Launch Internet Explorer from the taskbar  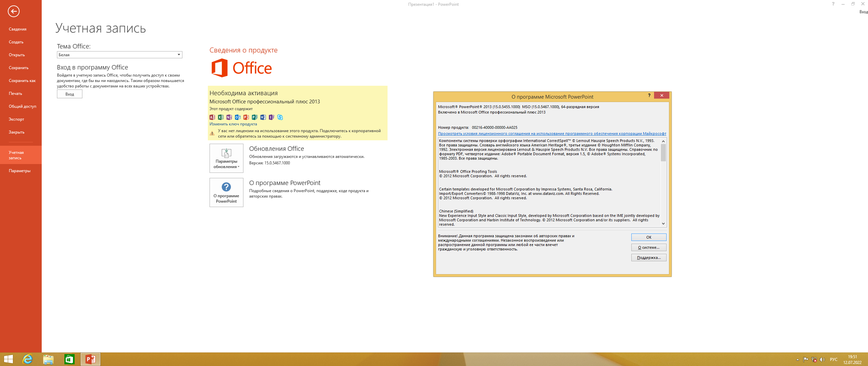27,359
